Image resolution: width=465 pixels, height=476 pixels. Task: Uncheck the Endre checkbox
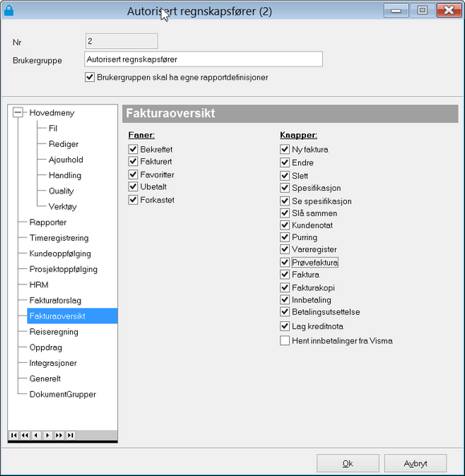coord(284,162)
